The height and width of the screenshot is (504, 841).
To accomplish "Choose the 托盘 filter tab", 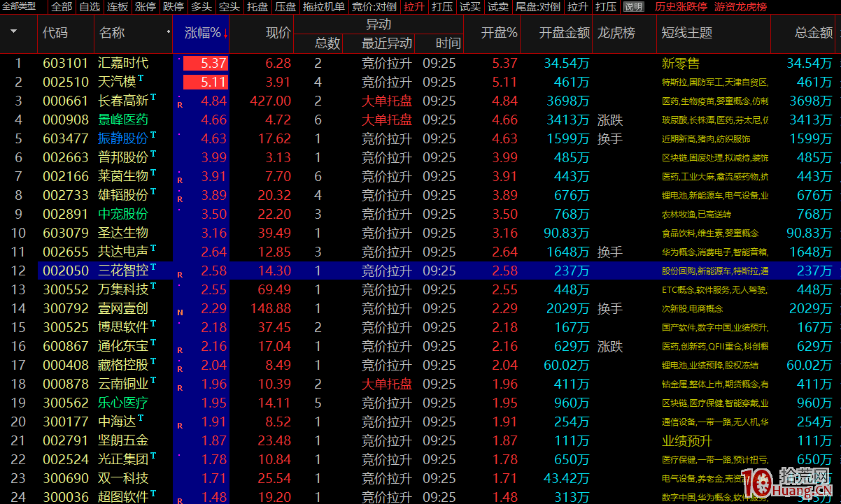I will [257, 7].
